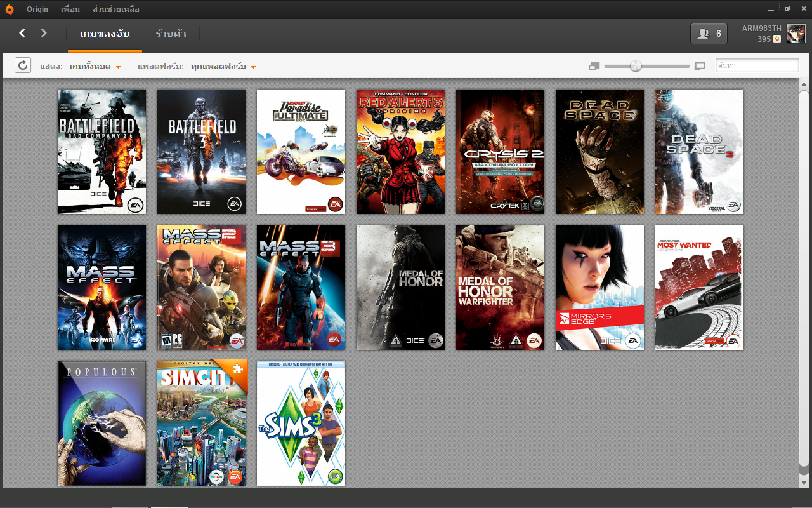
Task: Select the SimCity game cover
Action: tap(202, 424)
